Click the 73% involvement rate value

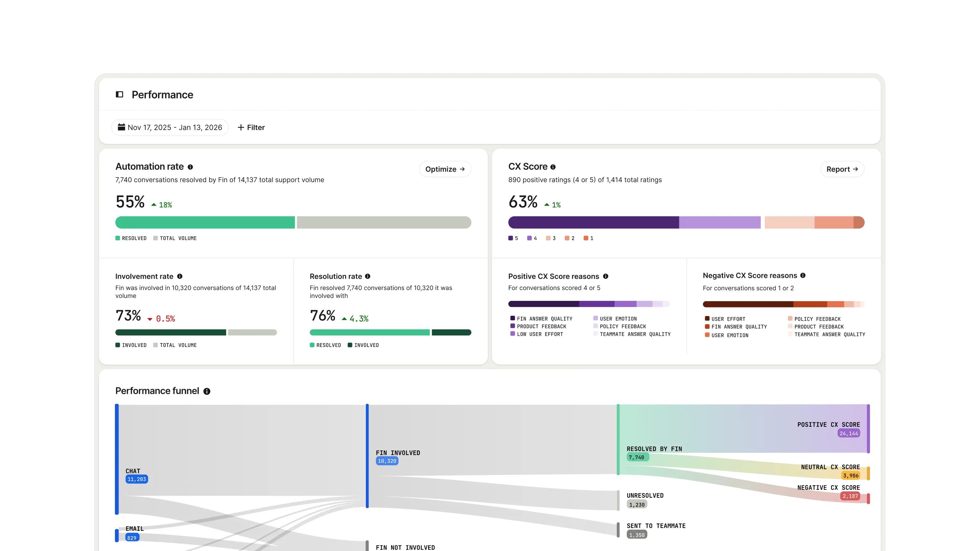(x=128, y=316)
